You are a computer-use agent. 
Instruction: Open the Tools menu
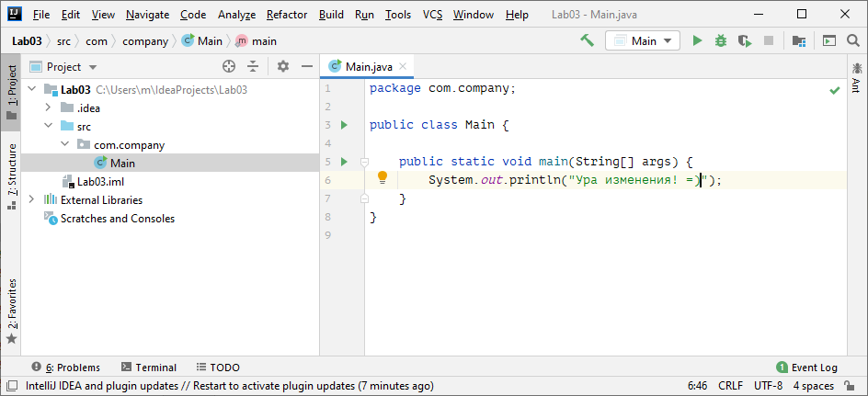tap(398, 15)
